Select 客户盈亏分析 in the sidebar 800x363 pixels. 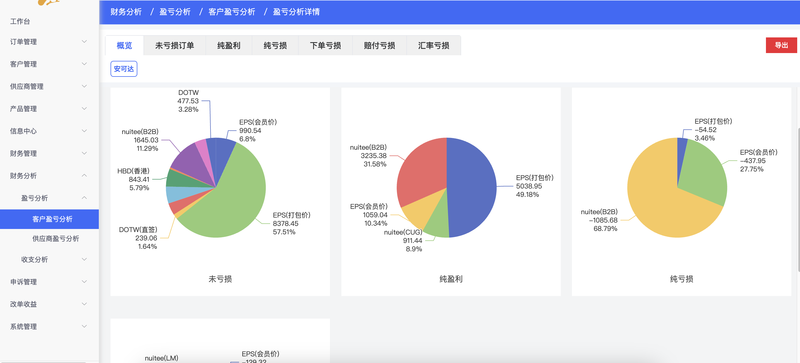[x=49, y=219]
